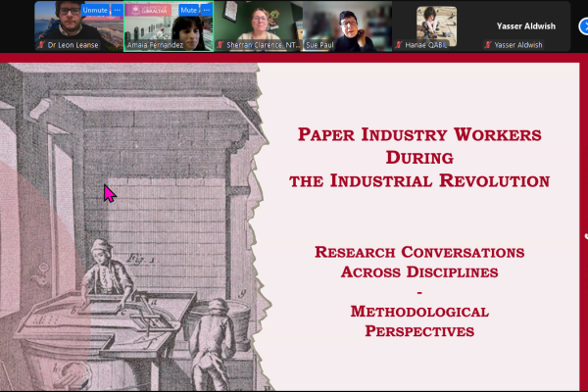Open more options for Dr Leon Leanse's video
The image size is (588, 392).
coord(118,10)
